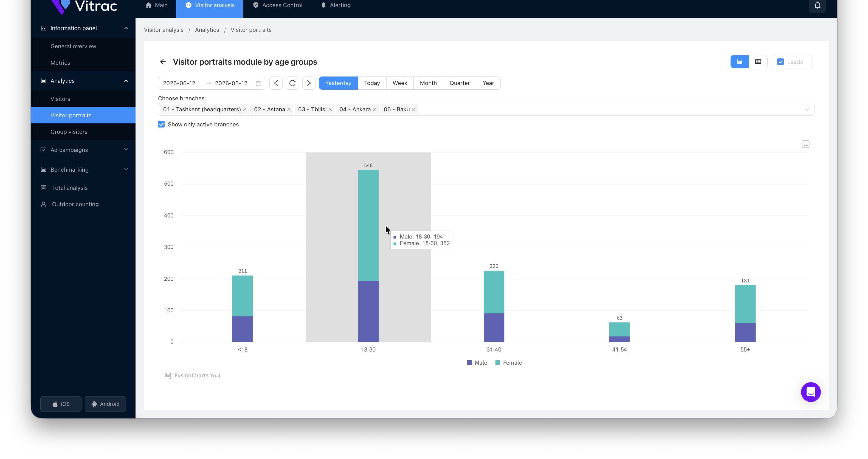Toggle the Leads checkbox
Screen dimensions: 868x459
[x=780, y=62]
